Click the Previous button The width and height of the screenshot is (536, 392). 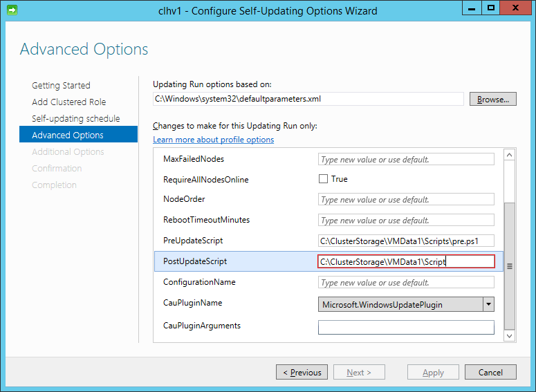click(x=302, y=372)
